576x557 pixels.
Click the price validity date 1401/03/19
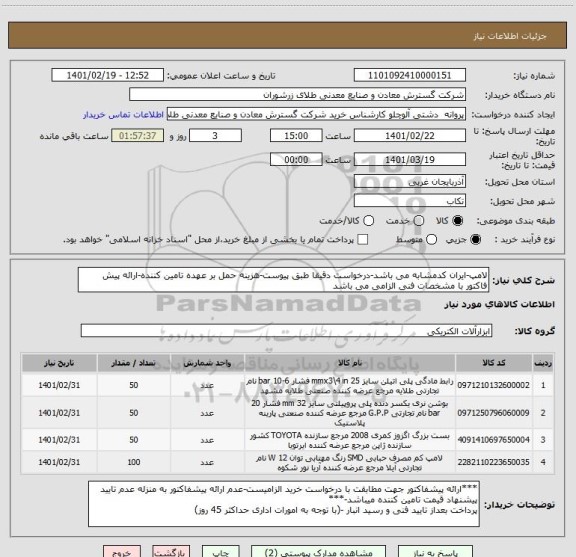[410, 159]
